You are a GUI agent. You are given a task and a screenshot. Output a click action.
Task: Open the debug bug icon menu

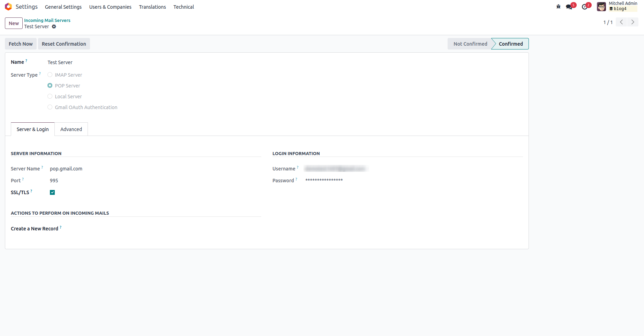click(x=558, y=7)
